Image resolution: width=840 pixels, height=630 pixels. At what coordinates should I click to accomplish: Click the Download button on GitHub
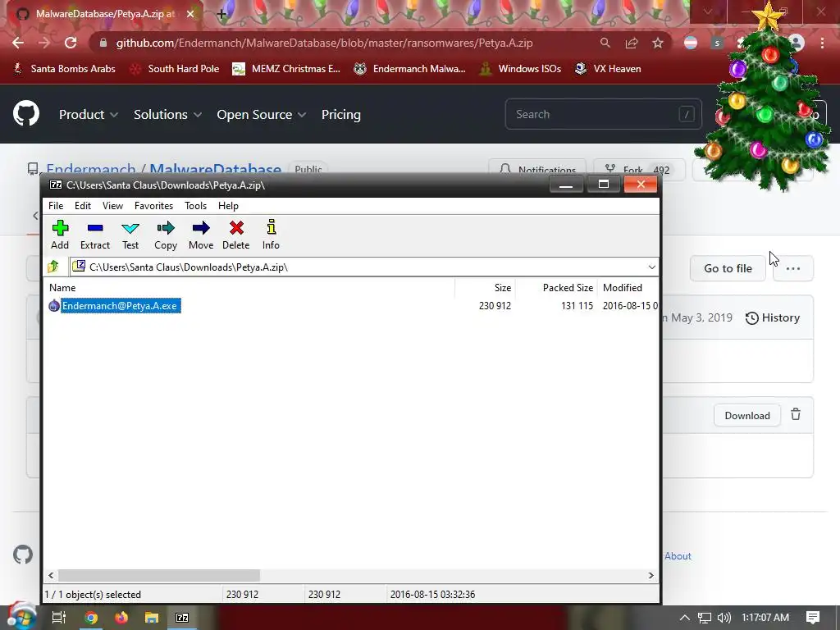746,416
